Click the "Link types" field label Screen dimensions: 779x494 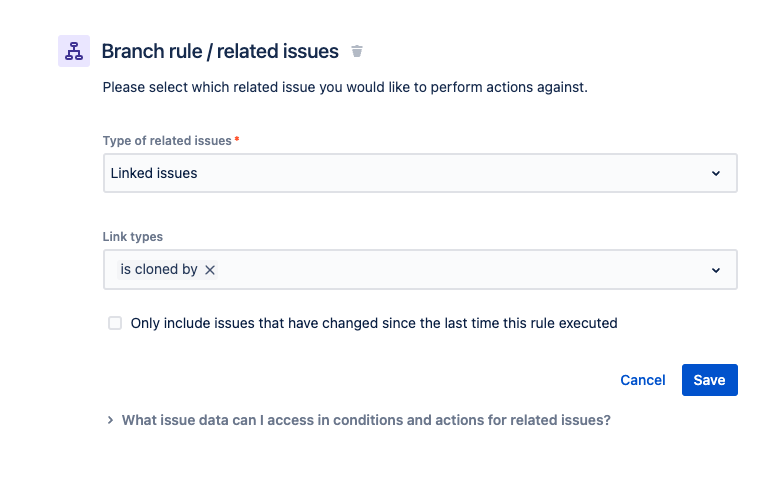[133, 237]
